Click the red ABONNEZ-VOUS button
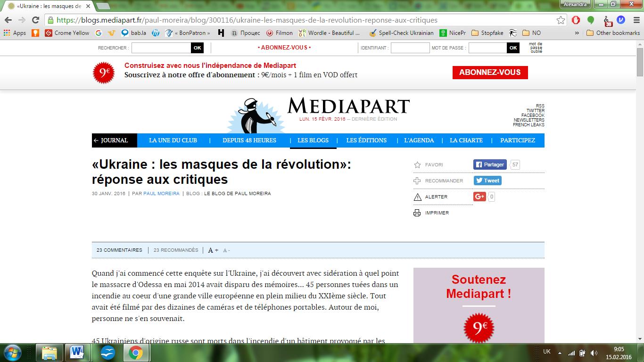Viewport: 644px width, 362px height. pyautogui.click(x=490, y=73)
